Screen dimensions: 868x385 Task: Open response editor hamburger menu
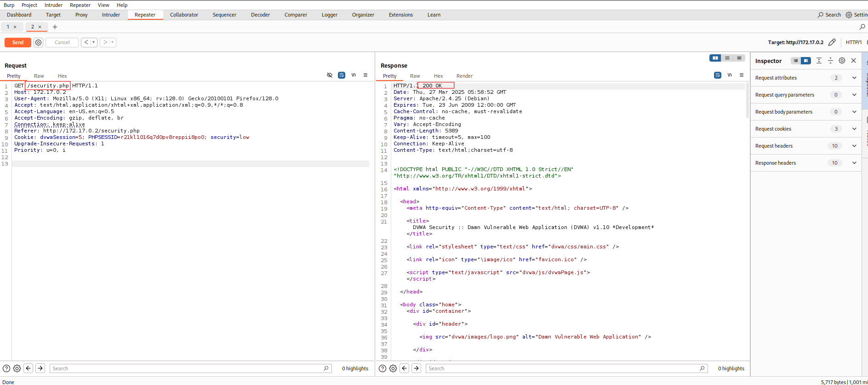pos(742,75)
